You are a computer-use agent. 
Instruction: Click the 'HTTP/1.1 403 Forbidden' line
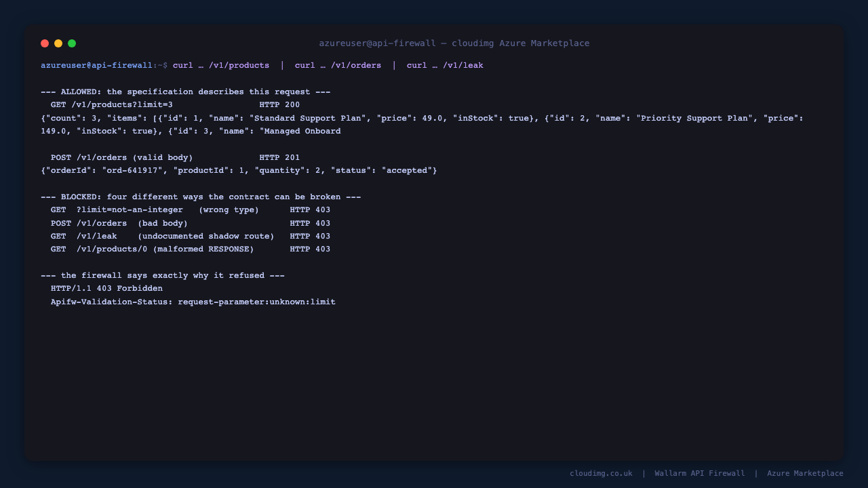[106, 289]
